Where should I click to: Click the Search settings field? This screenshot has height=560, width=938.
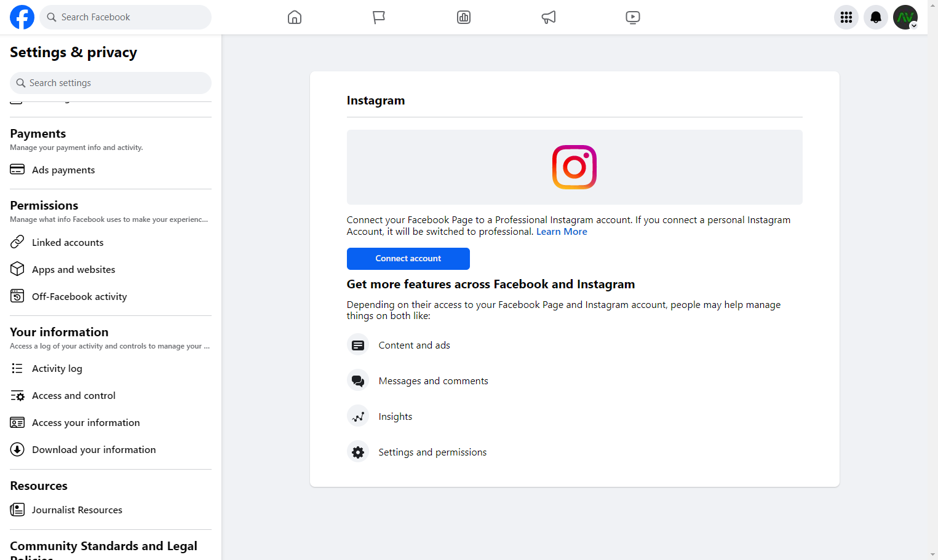click(x=111, y=83)
